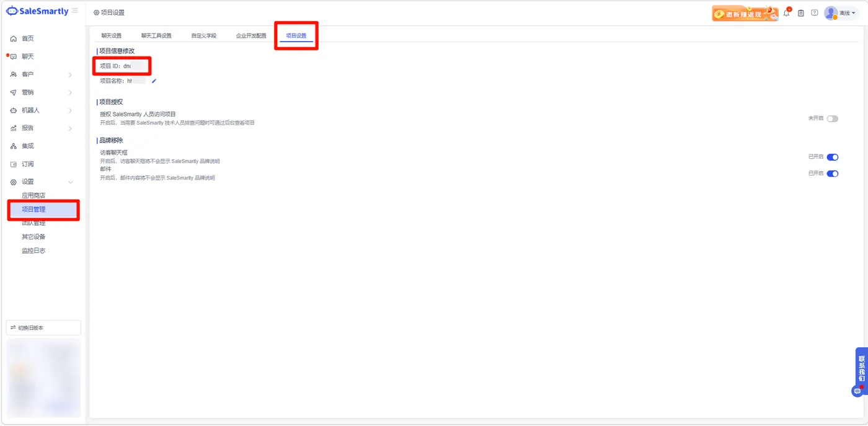
Task: Click the 项目信息修改 section heading
Action: click(117, 51)
